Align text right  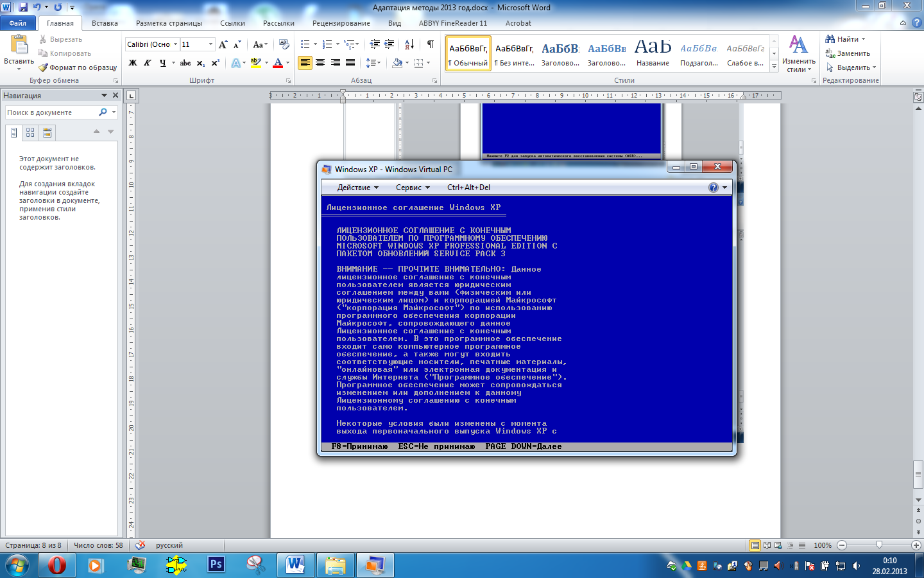click(335, 63)
